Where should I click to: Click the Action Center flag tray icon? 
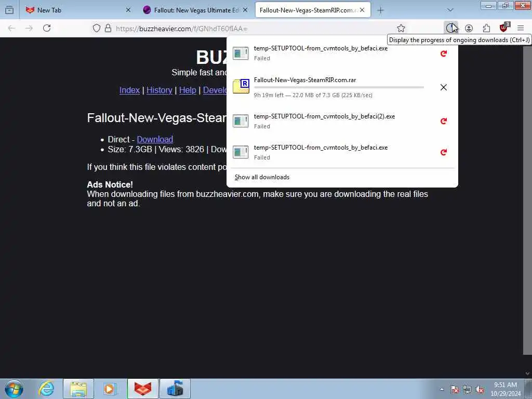click(455, 390)
